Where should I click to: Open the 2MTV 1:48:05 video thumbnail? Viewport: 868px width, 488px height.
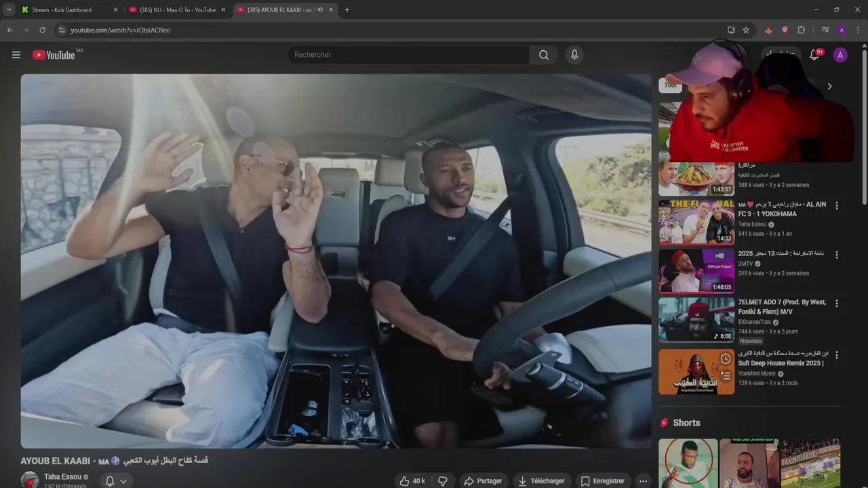(696, 270)
